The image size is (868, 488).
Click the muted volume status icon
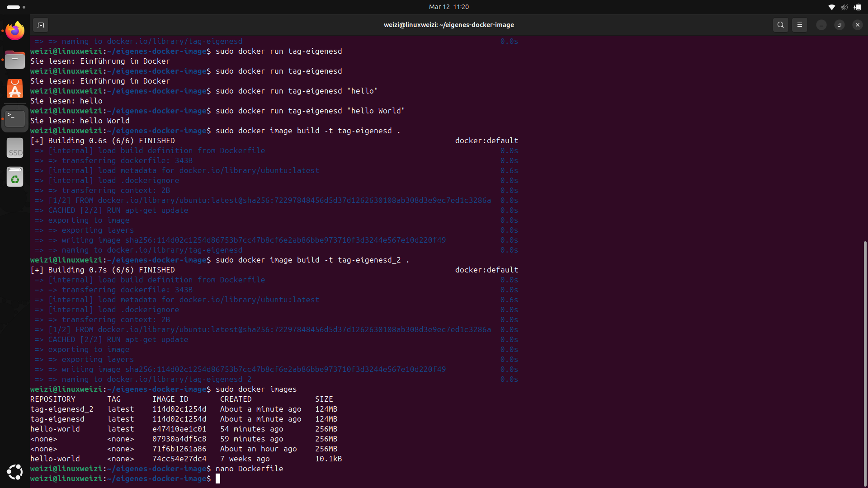click(x=844, y=7)
